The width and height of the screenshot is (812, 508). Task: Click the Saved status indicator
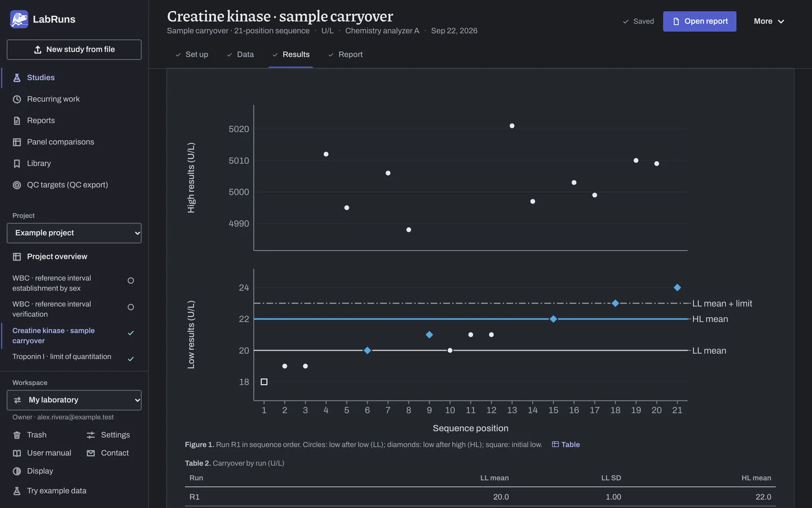[638, 21]
